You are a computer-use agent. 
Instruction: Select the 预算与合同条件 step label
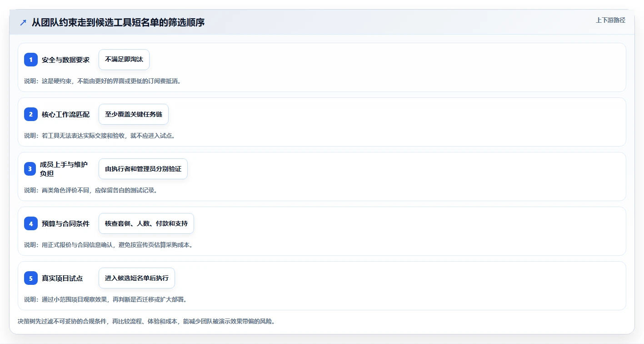(x=65, y=223)
